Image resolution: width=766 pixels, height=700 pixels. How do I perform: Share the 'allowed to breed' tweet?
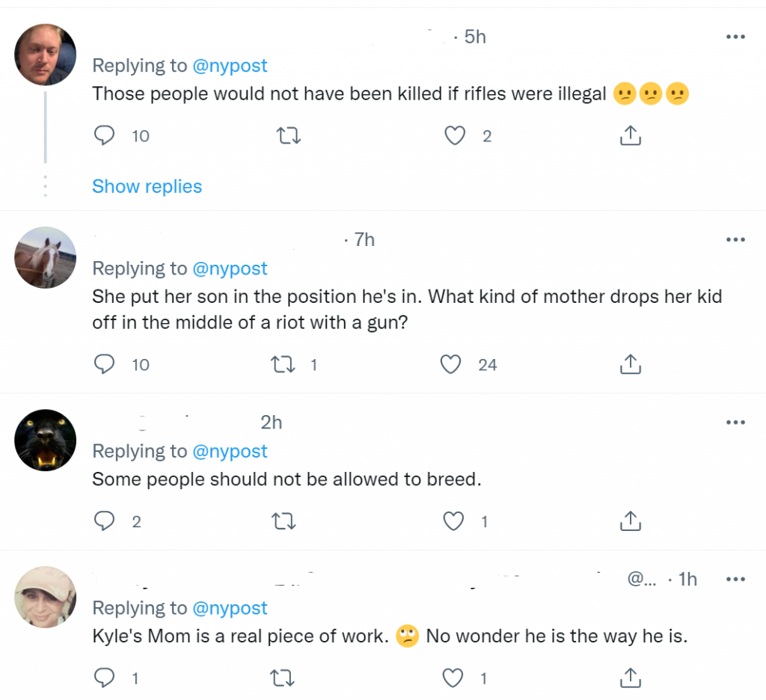pos(630,521)
